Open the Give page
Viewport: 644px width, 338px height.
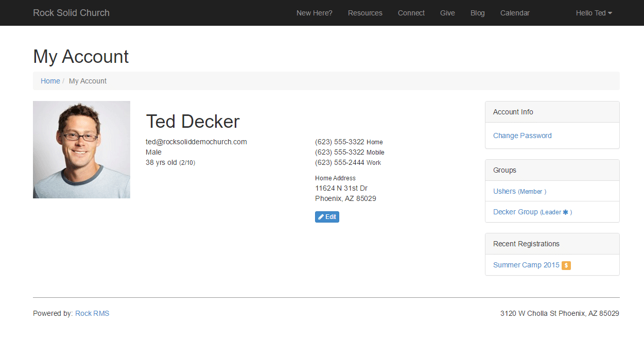click(447, 13)
